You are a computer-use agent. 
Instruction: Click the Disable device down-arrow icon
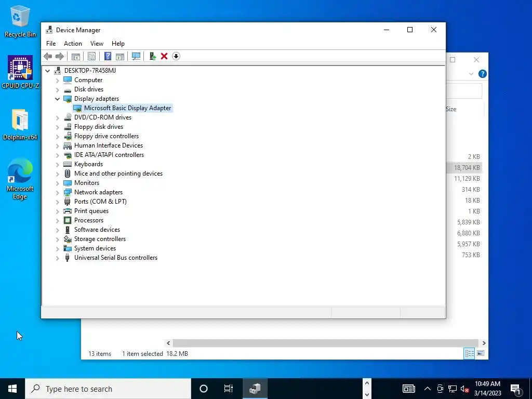176,56
